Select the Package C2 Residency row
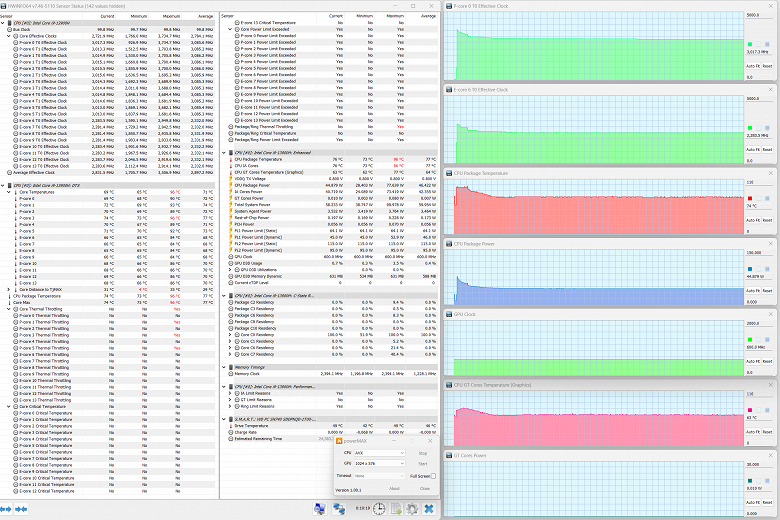Screen dimensions: 780x520 coord(329,303)
